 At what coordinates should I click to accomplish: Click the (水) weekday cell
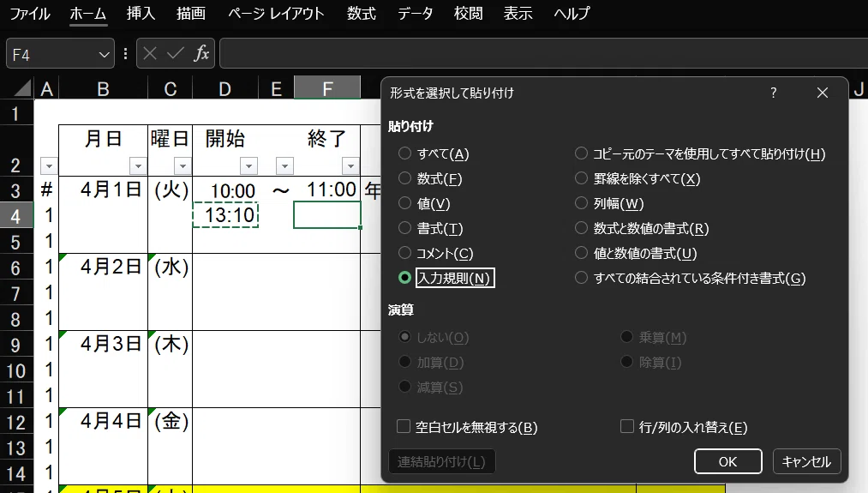coord(170,267)
